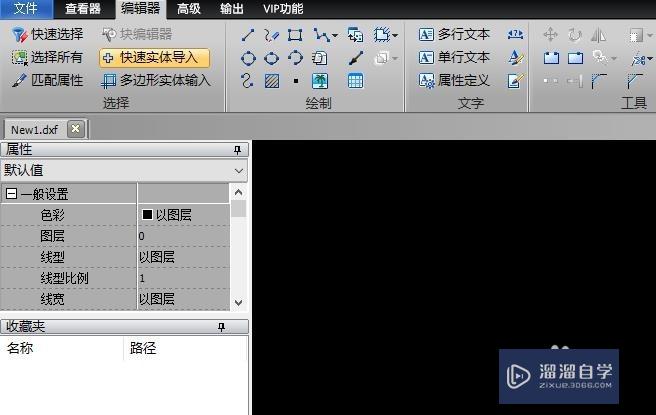The height and width of the screenshot is (415, 656).
Task: Click the black color swatch in 色彩 row
Action: pyautogui.click(x=147, y=215)
